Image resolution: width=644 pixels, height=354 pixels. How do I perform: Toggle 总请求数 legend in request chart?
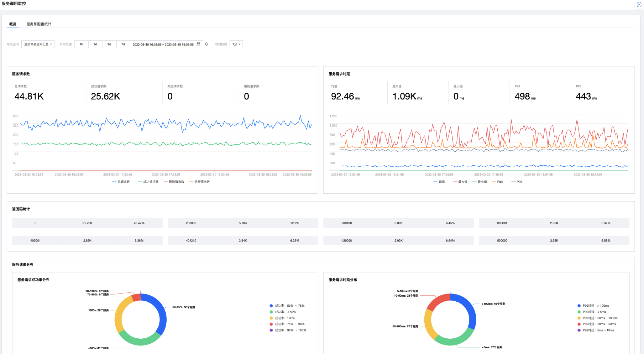(x=121, y=182)
